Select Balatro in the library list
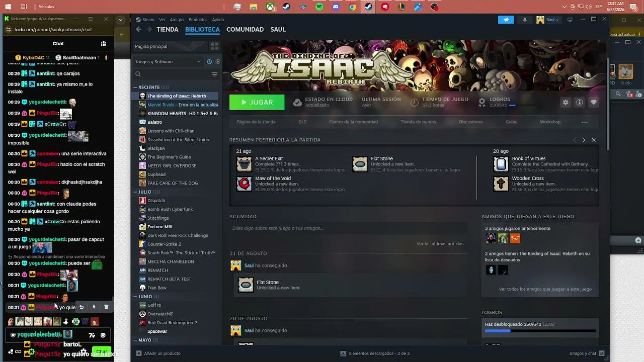Image resolution: width=644 pixels, height=362 pixels. [x=154, y=122]
